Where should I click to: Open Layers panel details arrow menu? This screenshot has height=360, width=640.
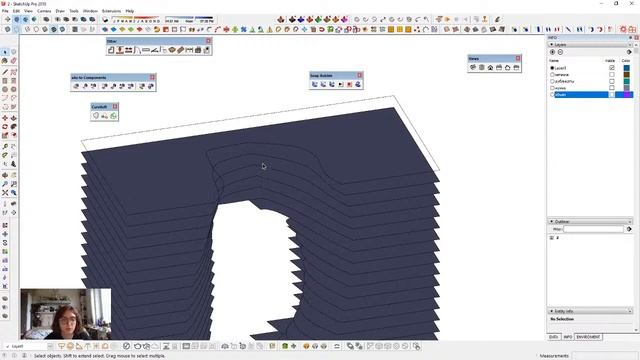click(x=629, y=52)
